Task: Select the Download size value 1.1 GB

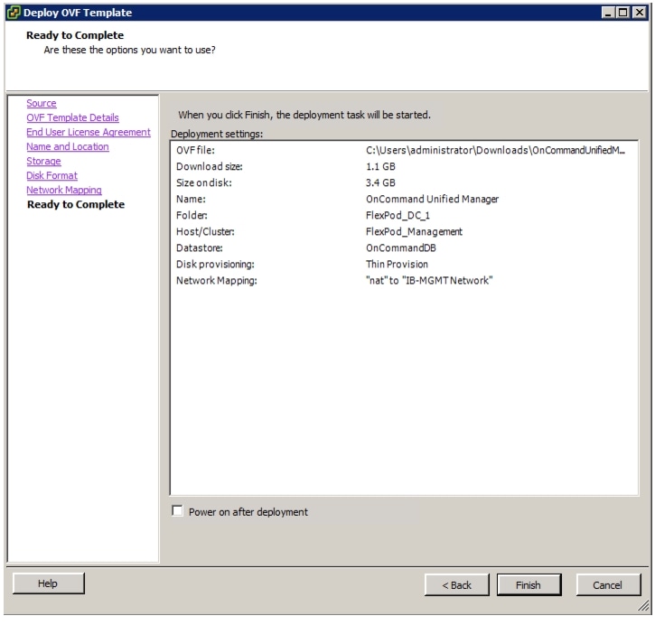Action: point(380,166)
